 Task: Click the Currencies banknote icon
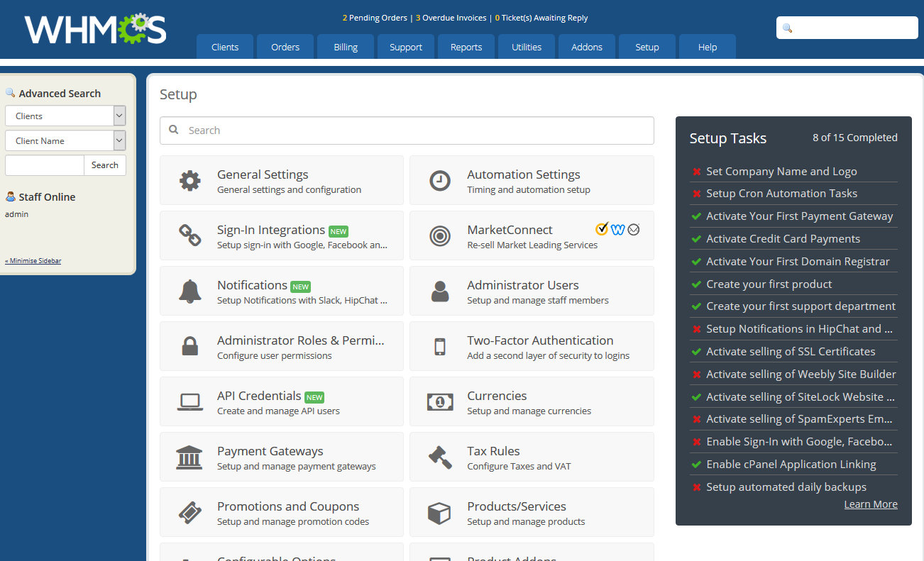coord(440,402)
